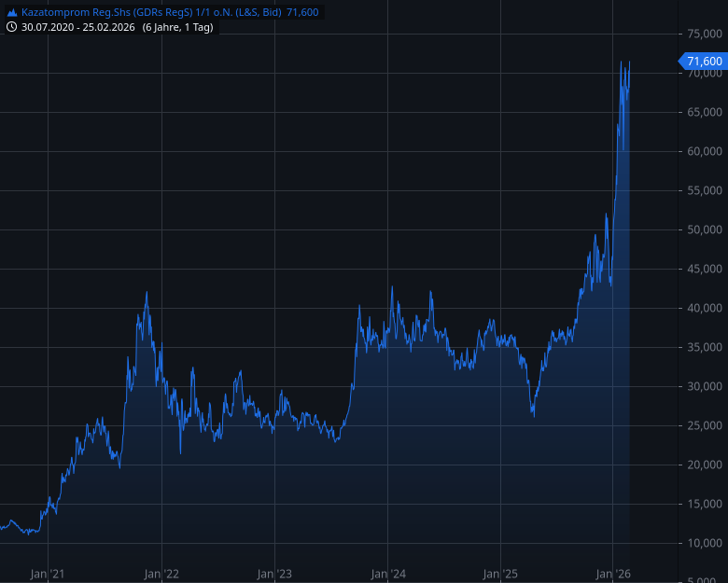Click the 10,000 price axis label
This screenshot has height=583, width=728.
pos(705,543)
